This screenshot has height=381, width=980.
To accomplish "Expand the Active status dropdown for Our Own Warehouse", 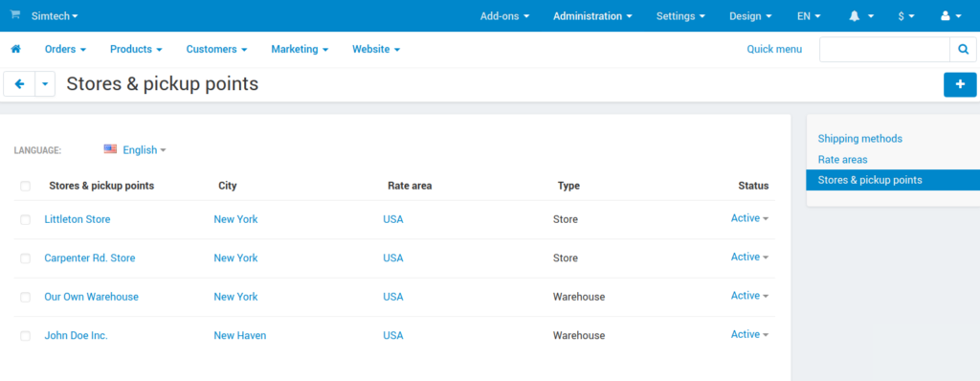I will [749, 295].
